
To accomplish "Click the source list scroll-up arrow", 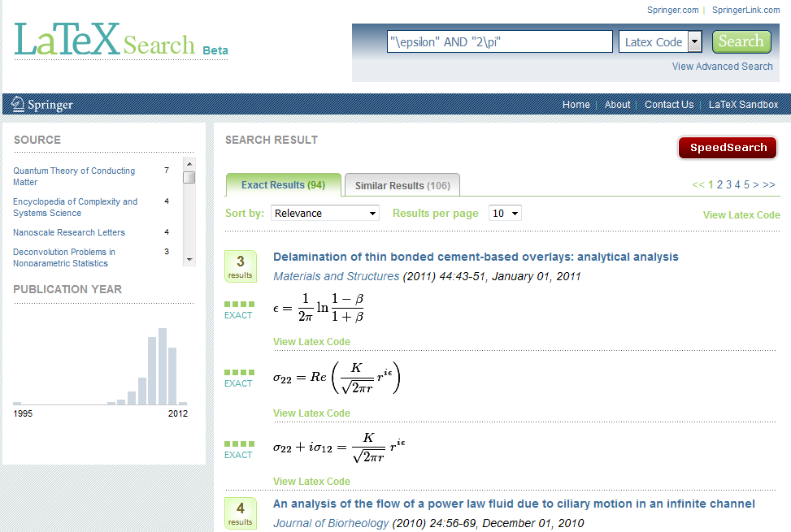I will click(189, 164).
